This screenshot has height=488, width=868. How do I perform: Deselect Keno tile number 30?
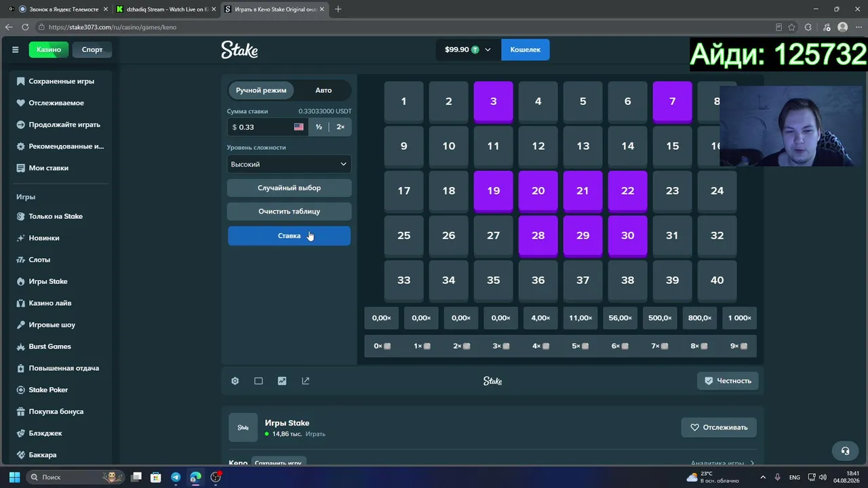point(627,235)
